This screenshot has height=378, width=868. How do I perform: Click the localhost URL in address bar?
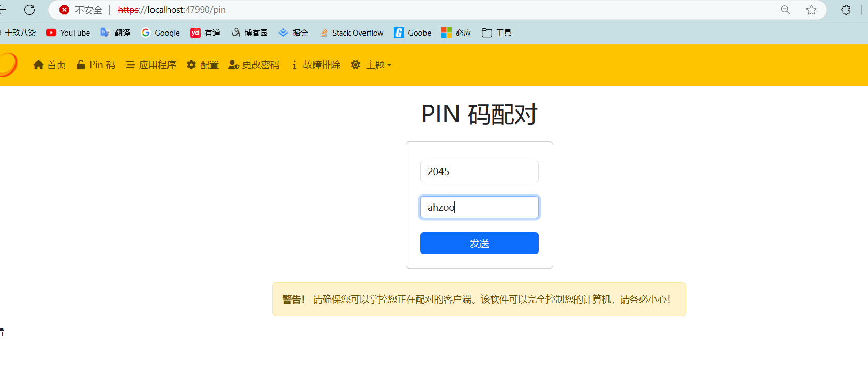click(172, 10)
